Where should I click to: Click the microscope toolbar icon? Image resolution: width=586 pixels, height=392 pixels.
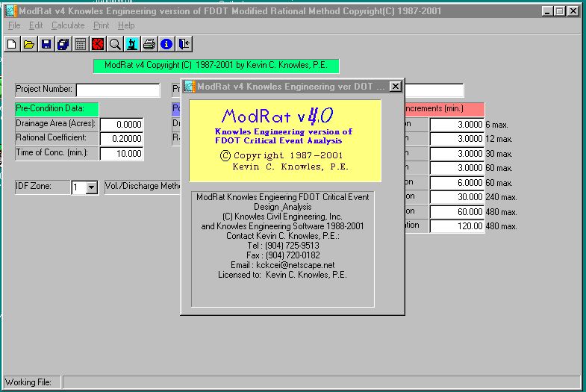tap(132, 44)
